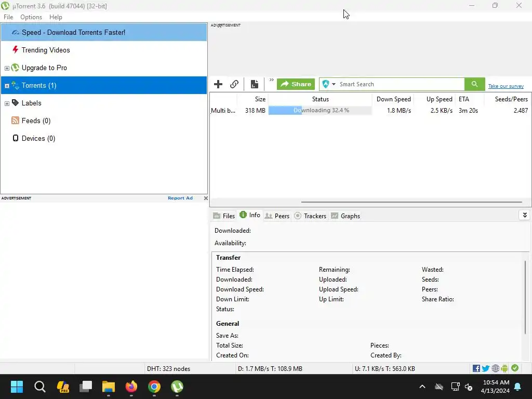Click the Android icon in status bar
532x399 pixels.
pos(504,368)
